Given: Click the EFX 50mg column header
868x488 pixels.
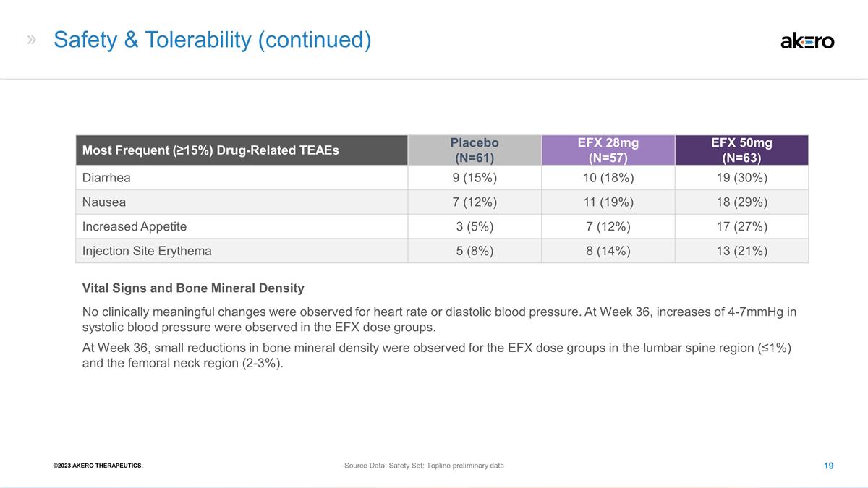Looking at the screenshot, I should tap(742, 150).
